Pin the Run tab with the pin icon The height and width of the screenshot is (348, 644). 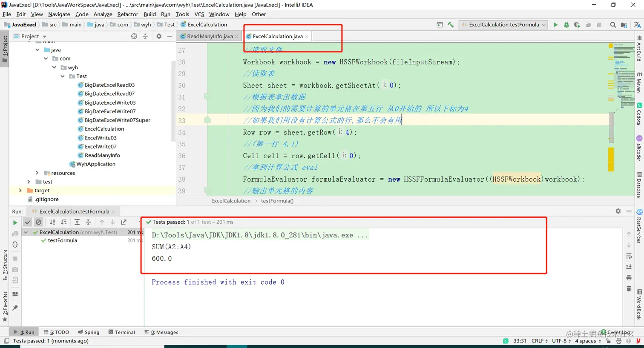pos(15,308)
